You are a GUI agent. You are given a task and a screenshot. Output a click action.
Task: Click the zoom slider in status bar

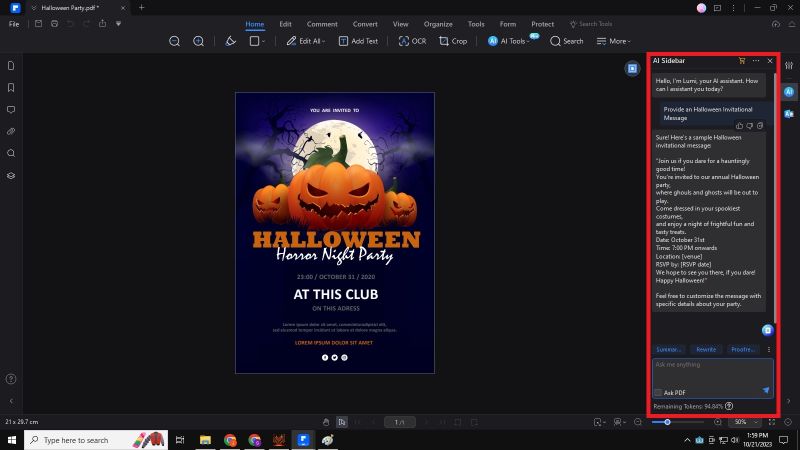[x=668, y=423]
